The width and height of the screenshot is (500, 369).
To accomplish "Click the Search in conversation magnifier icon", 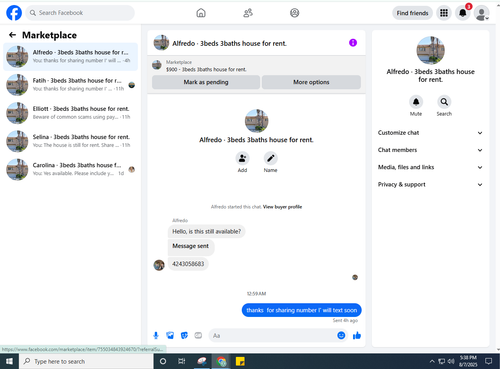I will [x=444, y=102].
